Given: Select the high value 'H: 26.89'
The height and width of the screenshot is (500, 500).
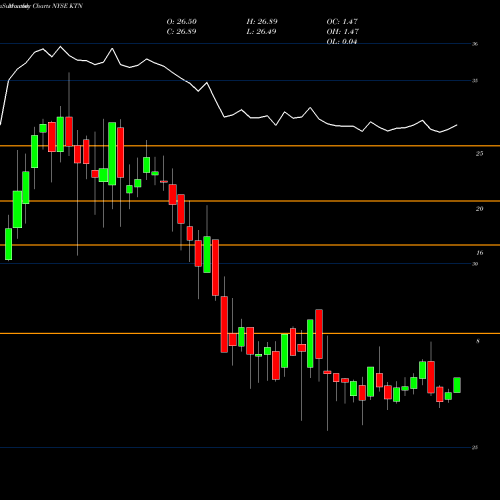Looking at the screenshot, I should pyautogui.click(x=262, y=22).
